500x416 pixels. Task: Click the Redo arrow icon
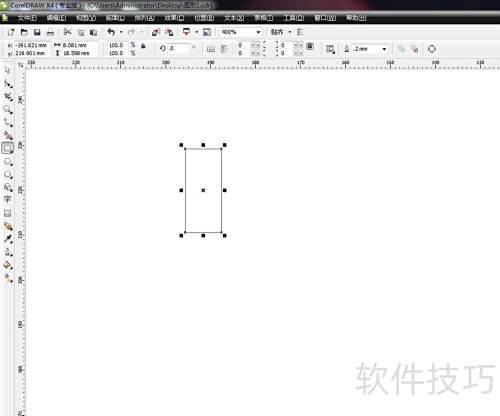click(131, 32)
